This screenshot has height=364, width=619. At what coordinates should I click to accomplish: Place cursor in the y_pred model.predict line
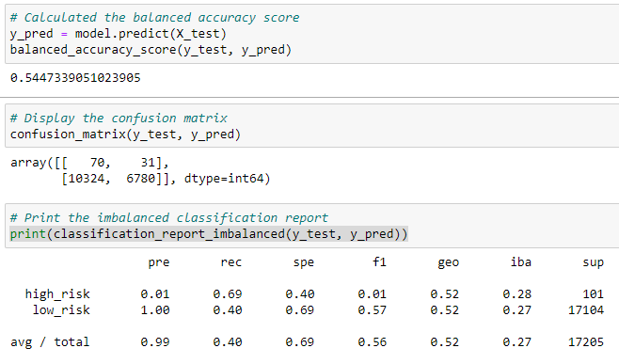pos(118,34)
